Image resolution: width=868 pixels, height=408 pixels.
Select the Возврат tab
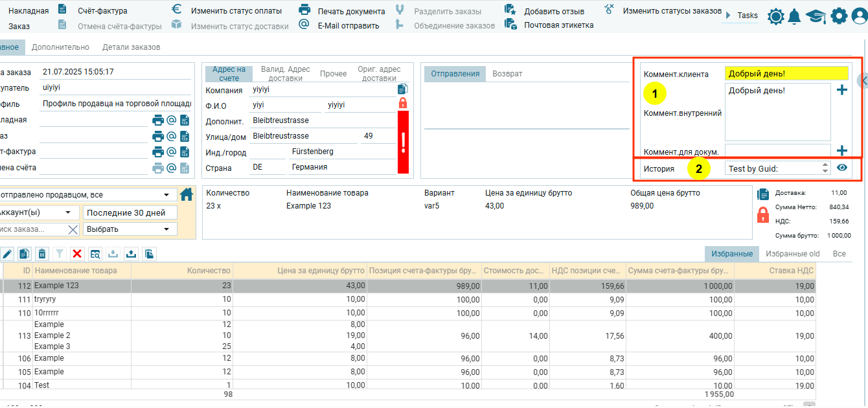pyautogui.click(x=507, y=74)
